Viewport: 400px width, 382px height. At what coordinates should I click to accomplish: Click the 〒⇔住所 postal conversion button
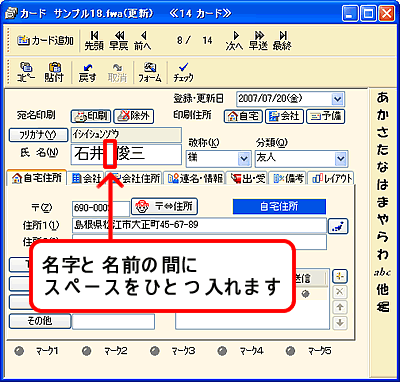(165, 207)
